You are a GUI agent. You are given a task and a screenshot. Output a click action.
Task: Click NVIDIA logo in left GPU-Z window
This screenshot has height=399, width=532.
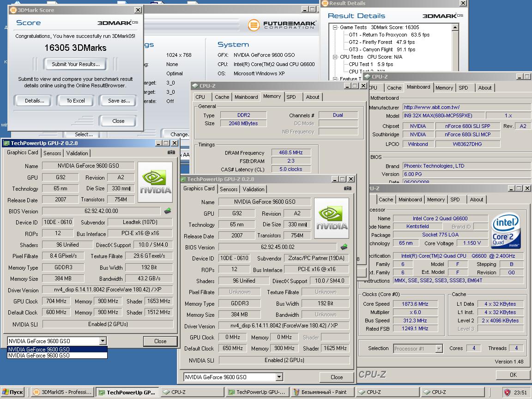155,182
